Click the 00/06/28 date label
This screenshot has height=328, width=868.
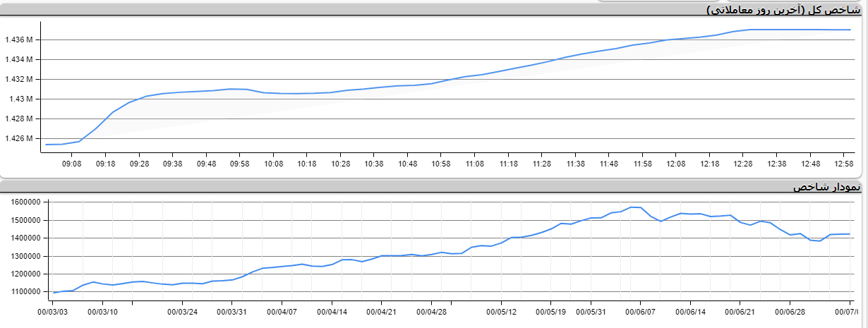coord(789,311)
